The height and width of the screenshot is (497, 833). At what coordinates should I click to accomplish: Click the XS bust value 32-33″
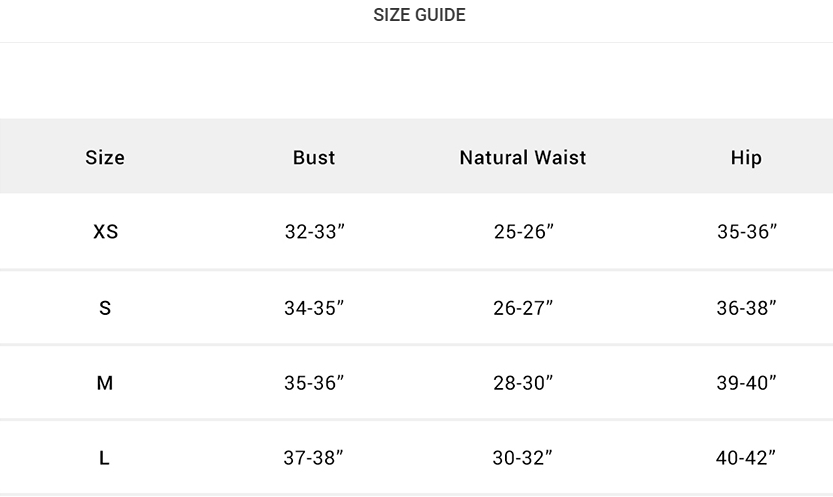click(x=314, y=232)
